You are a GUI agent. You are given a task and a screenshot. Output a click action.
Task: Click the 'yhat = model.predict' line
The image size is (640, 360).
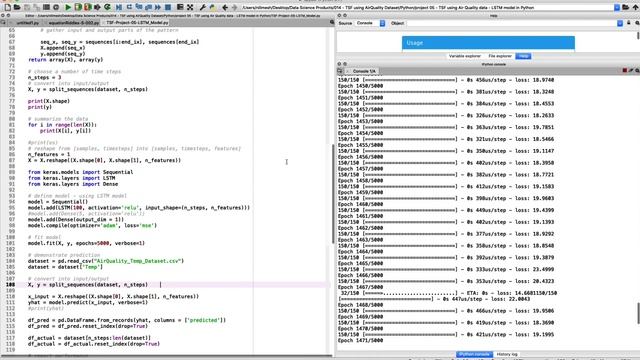pyautogui.click(x=88, y=302)
